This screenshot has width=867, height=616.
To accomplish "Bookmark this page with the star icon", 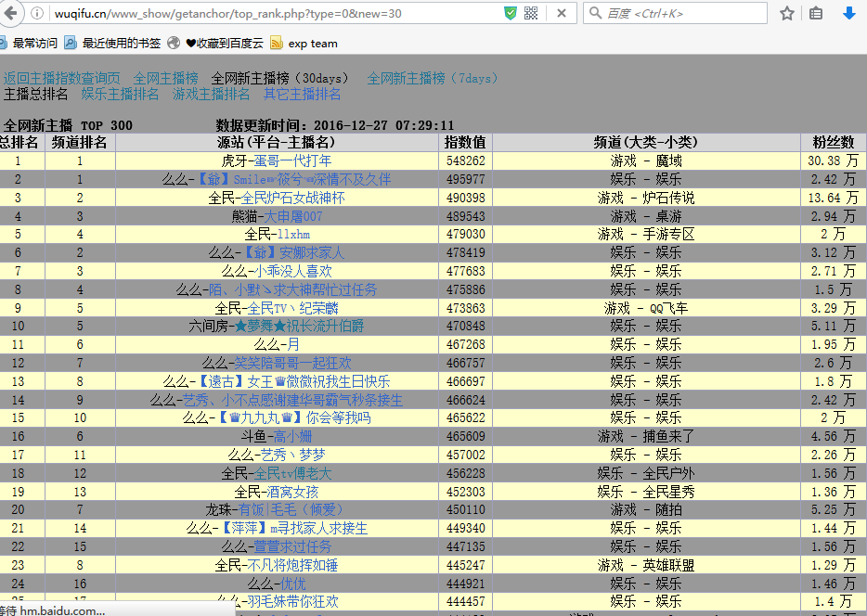I will (787, 14).
